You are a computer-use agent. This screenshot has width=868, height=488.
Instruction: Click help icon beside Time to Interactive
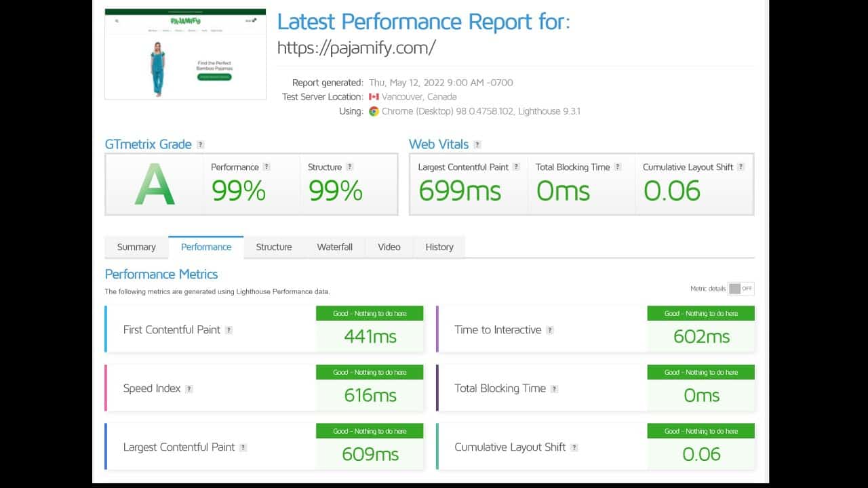coord(549,330)
